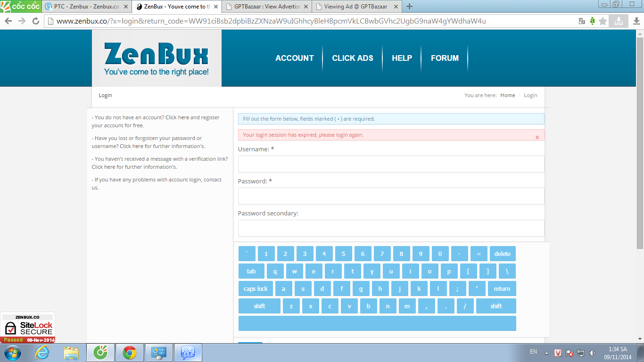Click the lost password 'Click here' link
Viewport: 644px width, 362px height.
(x=132, y=146)
